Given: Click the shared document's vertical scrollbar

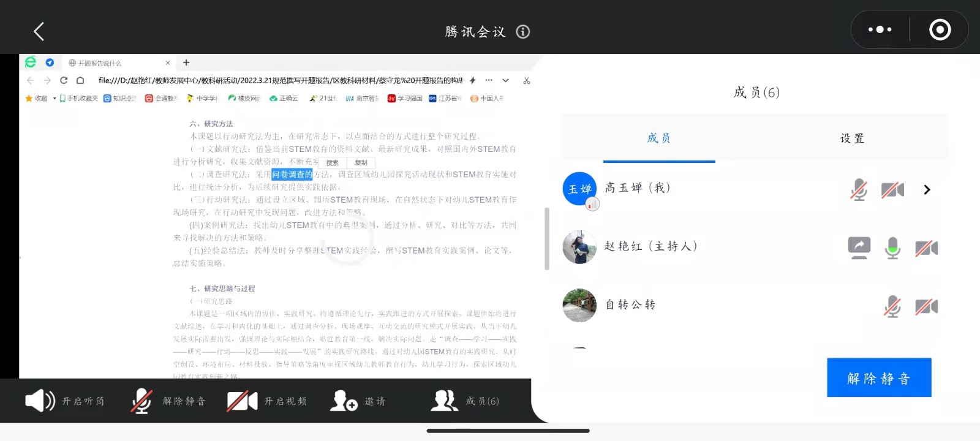Looking at the screenshot, I should pyautogui.click(x=546, y=239).
